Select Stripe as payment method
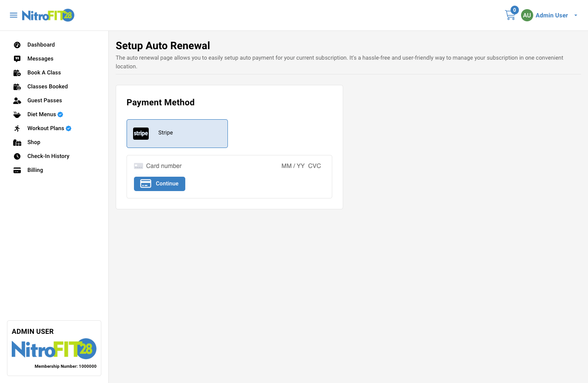Image resolution: width=588 pixels, height=383 pixels. 177,133
